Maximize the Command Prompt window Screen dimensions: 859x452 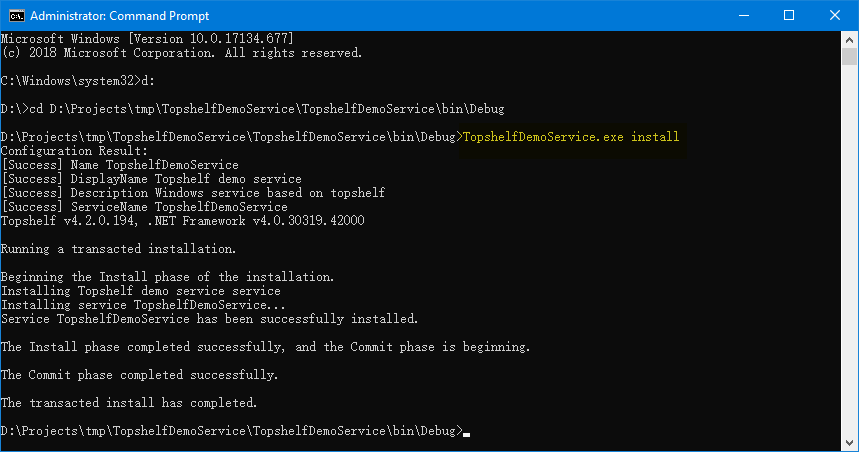pyautogui.click(x=789, y=15)
